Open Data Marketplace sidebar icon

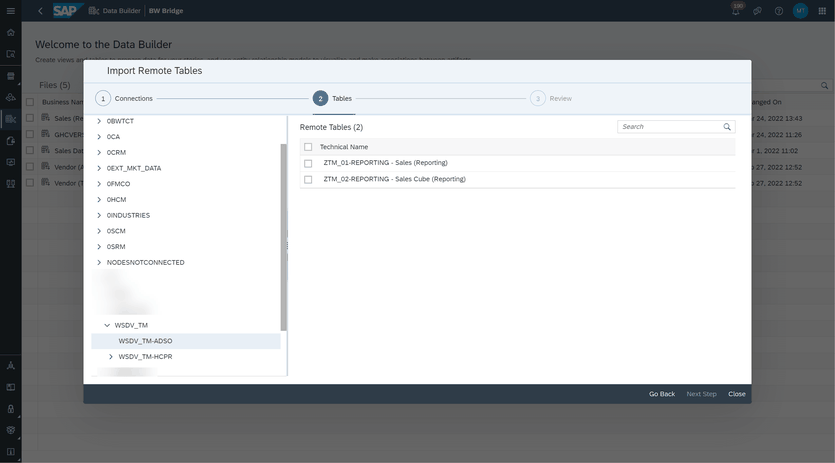click(x=11, y=76)
